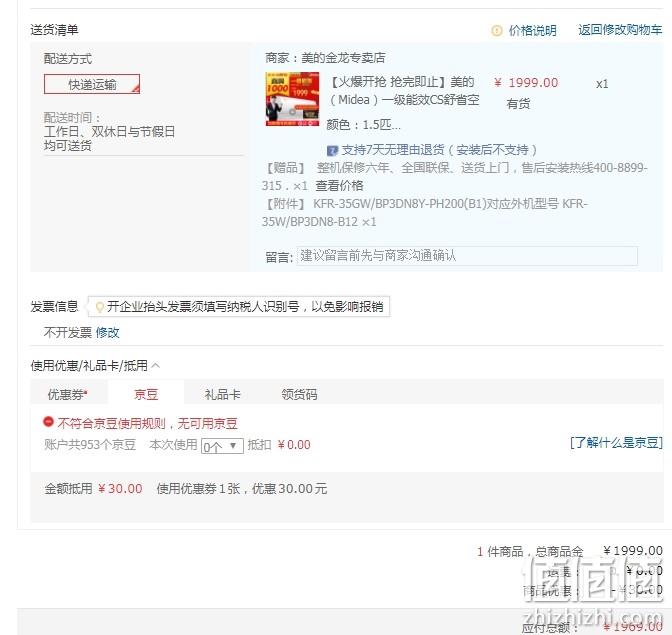Viewport: 672px width, 635px height.
Task: Go back via 返回修改购物车 link
Action: coord(620,30)
